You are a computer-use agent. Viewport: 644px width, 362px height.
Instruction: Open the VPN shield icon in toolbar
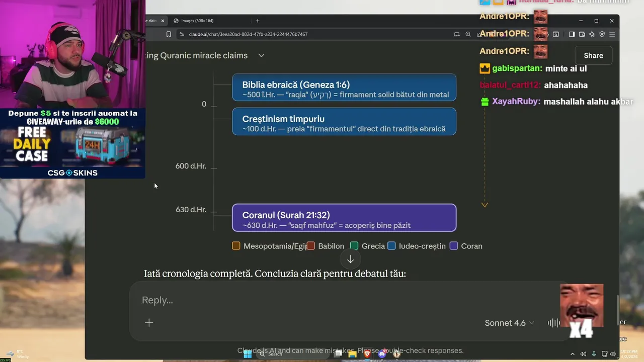pos(602,34)
